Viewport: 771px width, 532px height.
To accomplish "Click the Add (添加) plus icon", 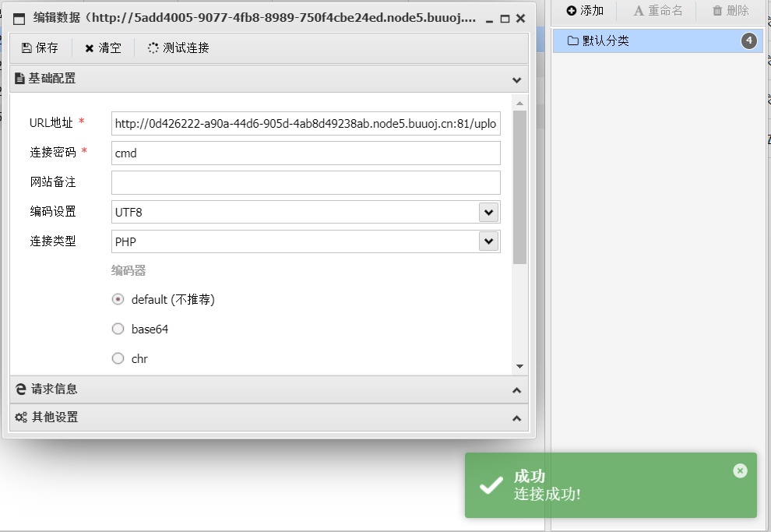I will 572,11.
